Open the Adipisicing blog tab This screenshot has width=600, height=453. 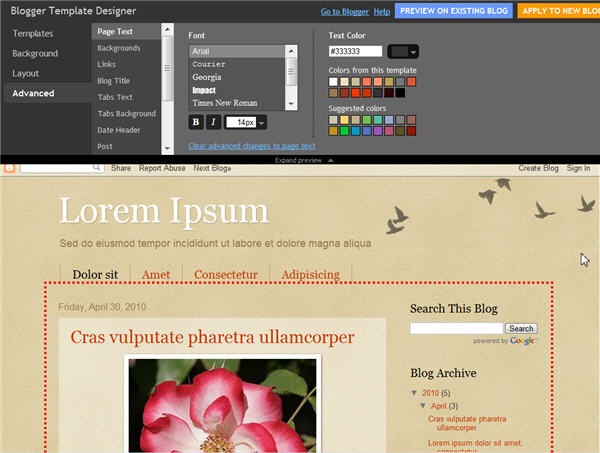(x=311, y=274)
